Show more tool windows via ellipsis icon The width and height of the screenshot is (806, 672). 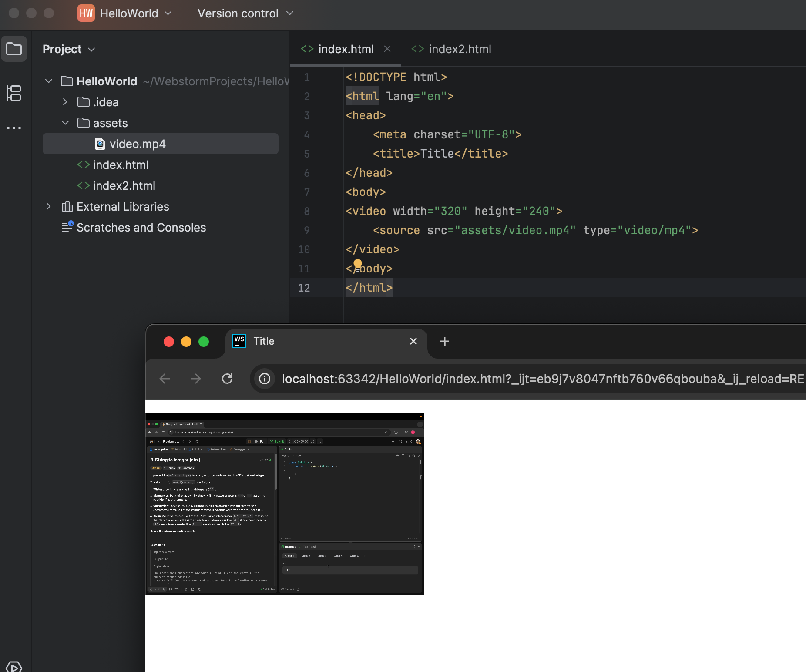coord(14,128)
